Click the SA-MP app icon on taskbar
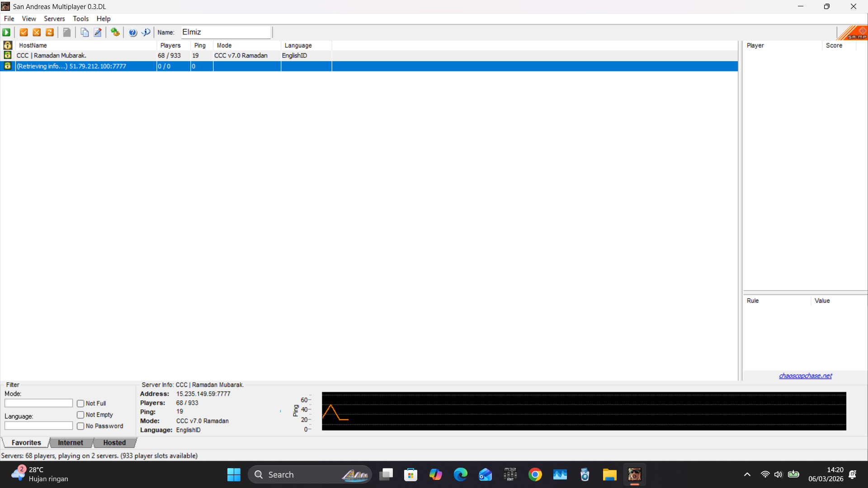This screenshot has width=868, height=488. pos(634,474)
